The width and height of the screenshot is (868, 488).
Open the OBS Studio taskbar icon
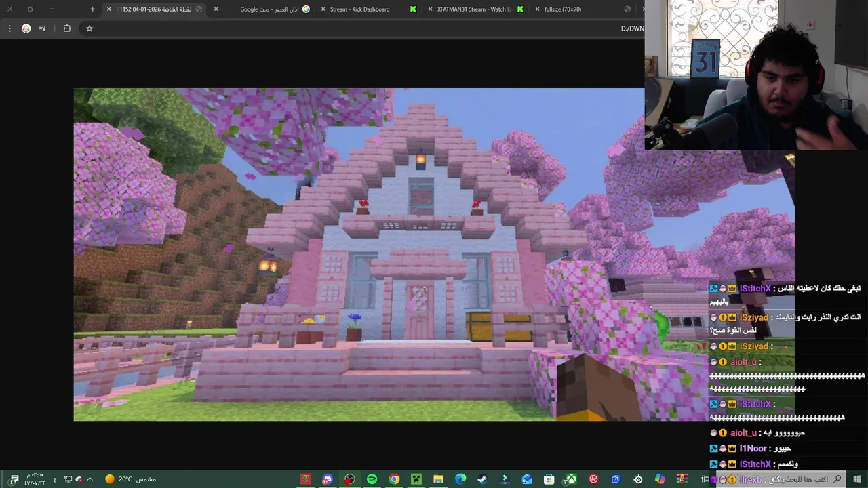tap(350, 479)
